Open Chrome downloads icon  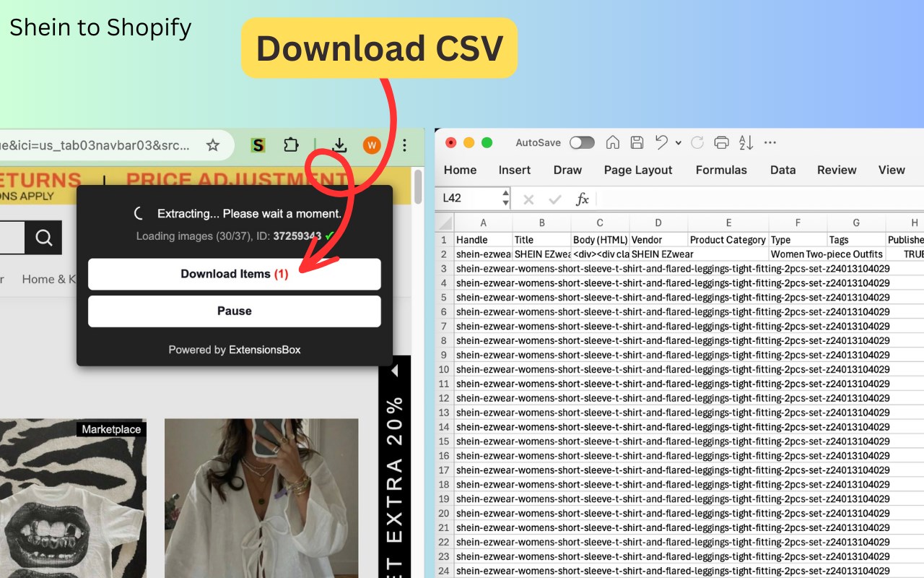[339, 145]
